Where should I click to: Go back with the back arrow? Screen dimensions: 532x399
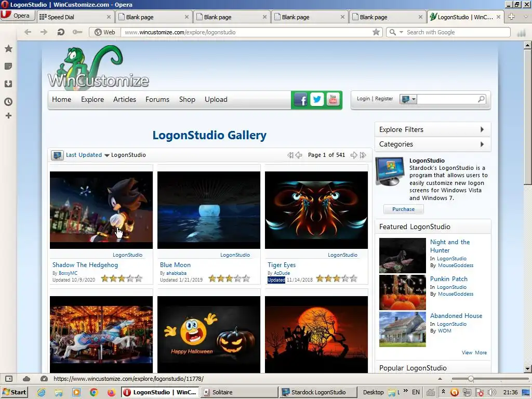pos(28,32)
